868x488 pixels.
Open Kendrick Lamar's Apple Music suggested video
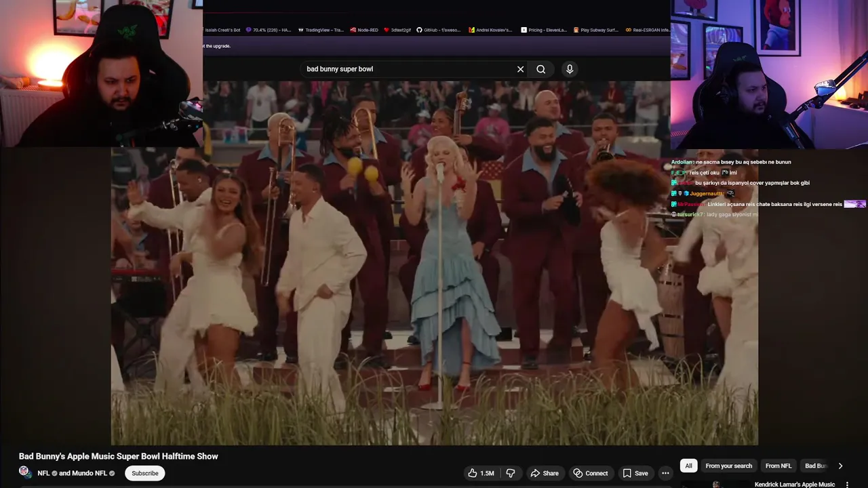coord(794,485)
